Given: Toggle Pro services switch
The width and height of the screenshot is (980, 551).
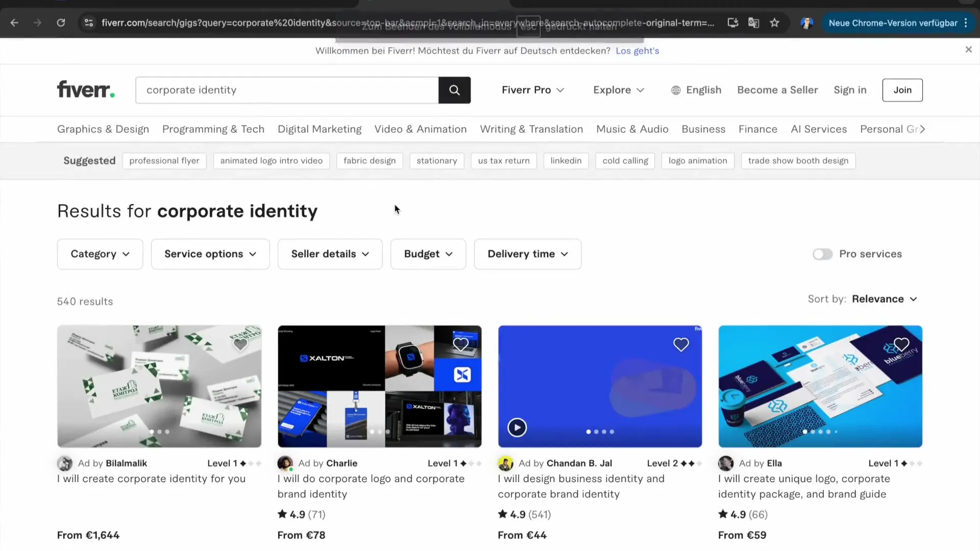Looking at the screenshot, I should tap(822, 254).
